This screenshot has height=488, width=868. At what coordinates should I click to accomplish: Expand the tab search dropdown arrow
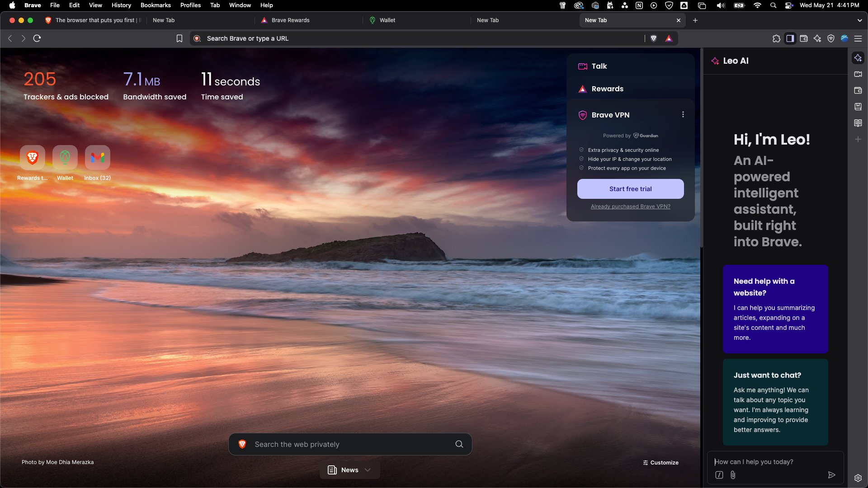tap(860, 20)
